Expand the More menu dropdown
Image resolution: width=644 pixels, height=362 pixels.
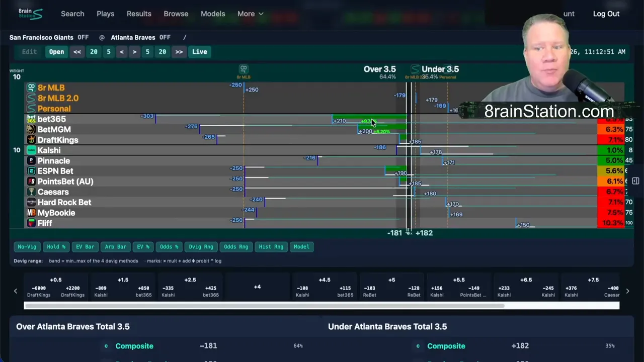[x=251, y=14]
